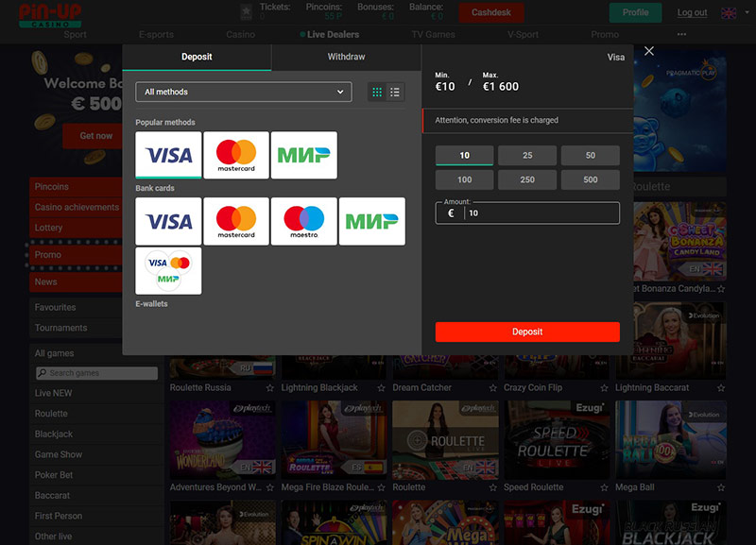
Task: Open the Sport section
Action: (x=76, y=35)
